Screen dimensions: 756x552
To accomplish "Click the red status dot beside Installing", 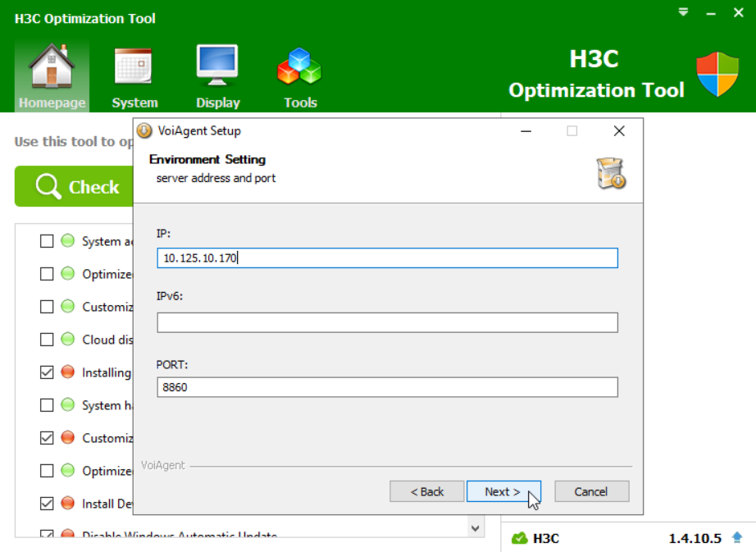I will (68, 372).
